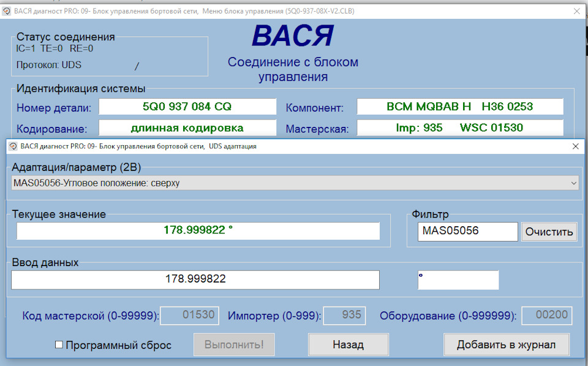Close the main Меню блока управления window

(x=577, y=11)
